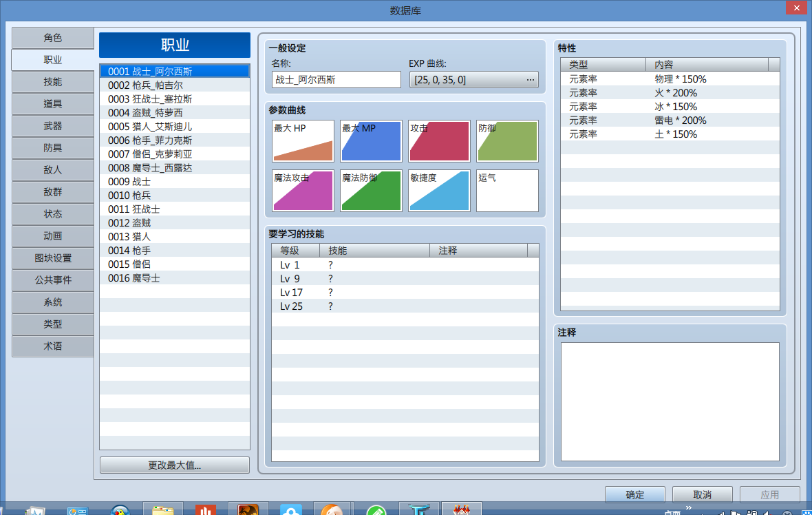Cancel with the 取消 button

pyautogui.click(x=702, y=495)
